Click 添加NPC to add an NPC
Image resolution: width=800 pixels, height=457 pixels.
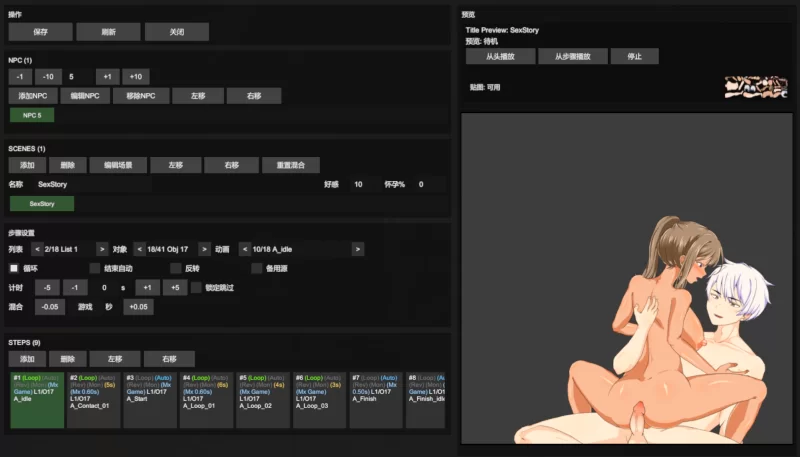pos(33,96)
